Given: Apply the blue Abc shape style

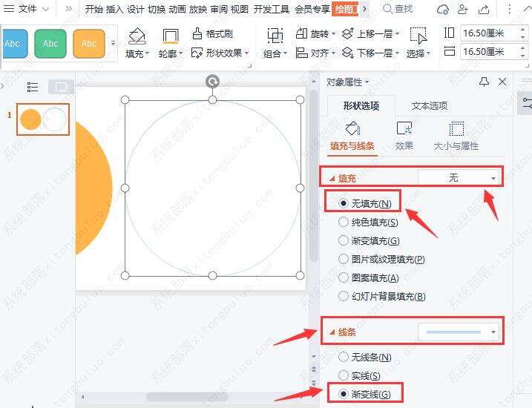Looking at the screenshot, I should 15,44.
